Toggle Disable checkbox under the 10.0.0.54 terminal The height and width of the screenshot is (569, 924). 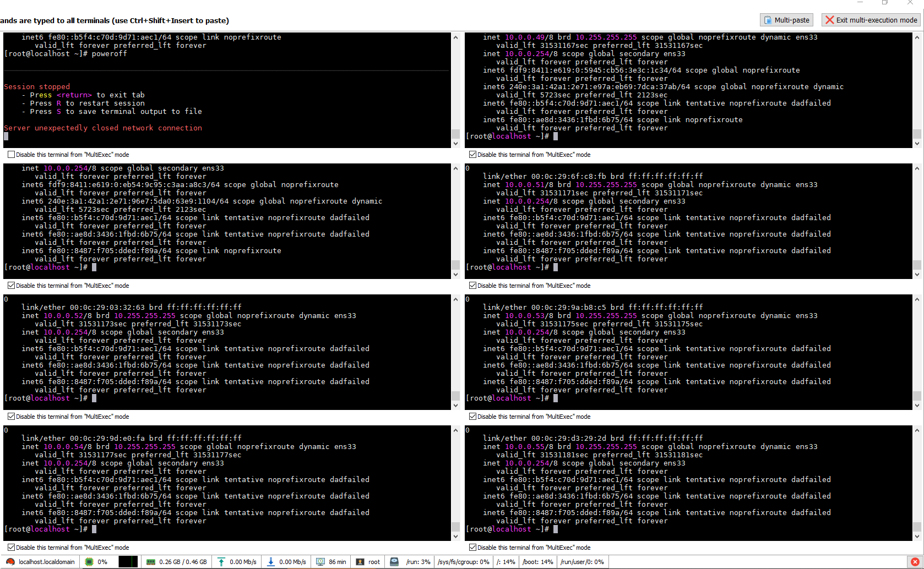pos(11,548)
